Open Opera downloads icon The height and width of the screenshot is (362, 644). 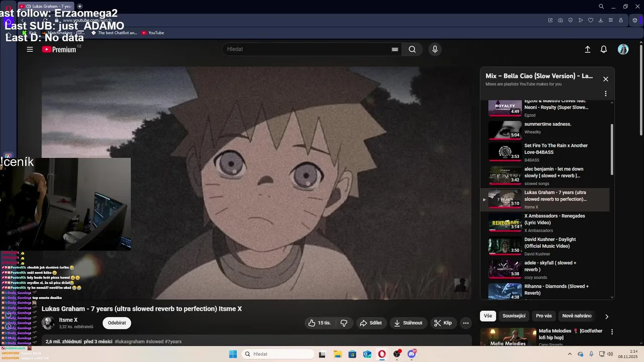pyautogui.click(x=601, y=20)
